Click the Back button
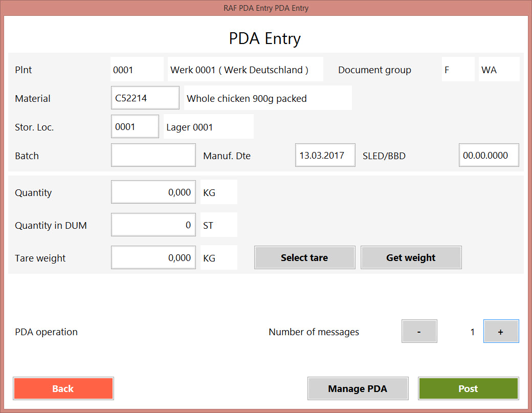Image resolution: width=532 pixels, height=413 pixels. (x=63, y=388)
